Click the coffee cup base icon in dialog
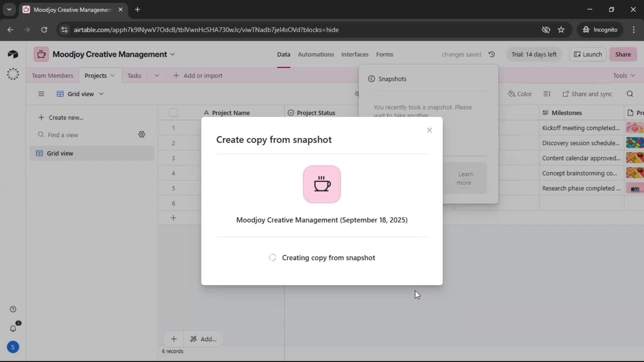Screen dimensions: 644x362 [322, 184]
